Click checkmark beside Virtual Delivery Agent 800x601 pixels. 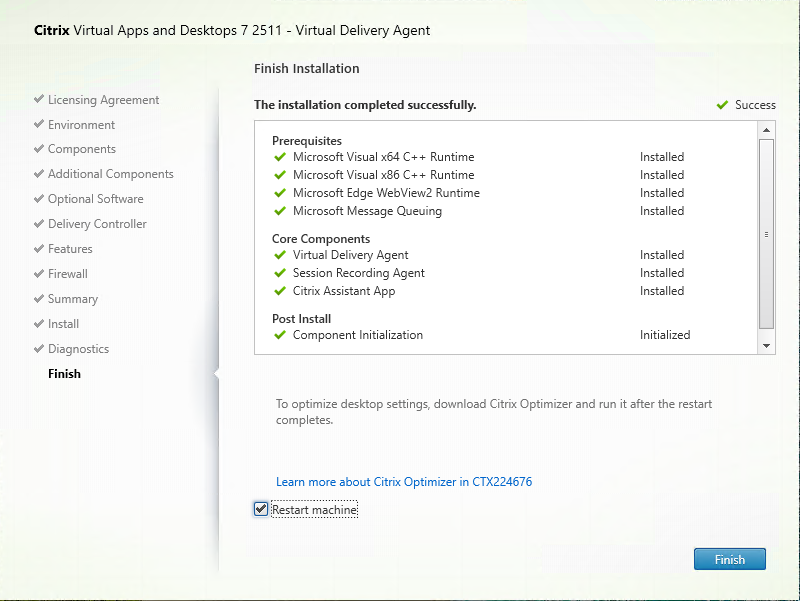click(x=280, y=255)
